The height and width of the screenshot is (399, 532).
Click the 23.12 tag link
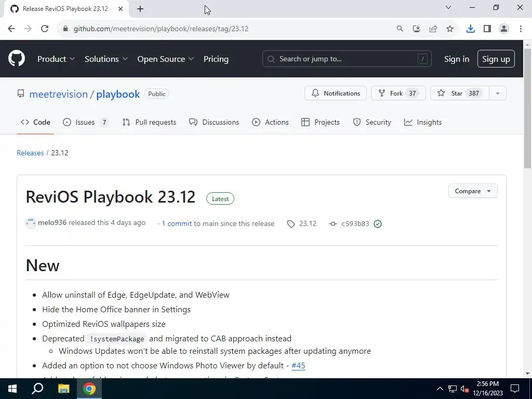302,223
